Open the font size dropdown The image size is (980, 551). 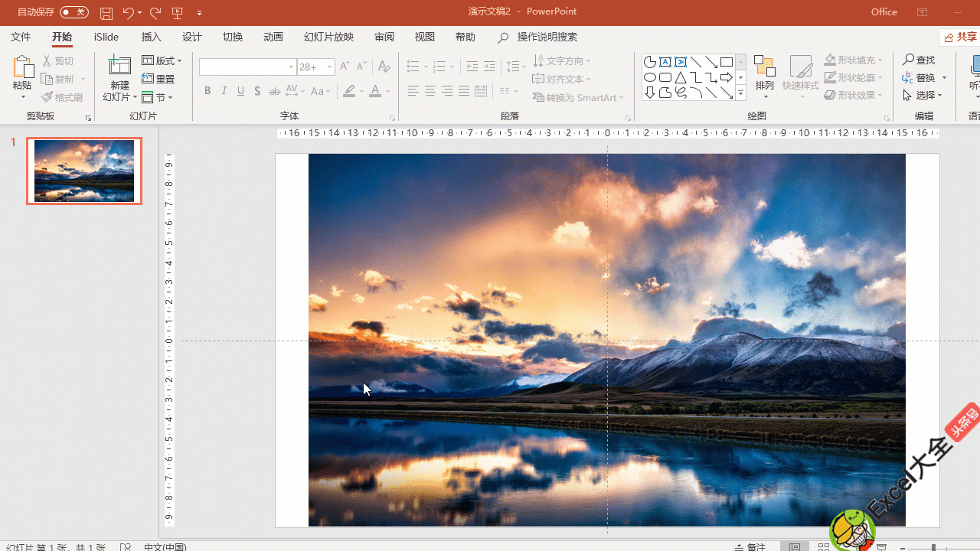(x=330, y=67)
